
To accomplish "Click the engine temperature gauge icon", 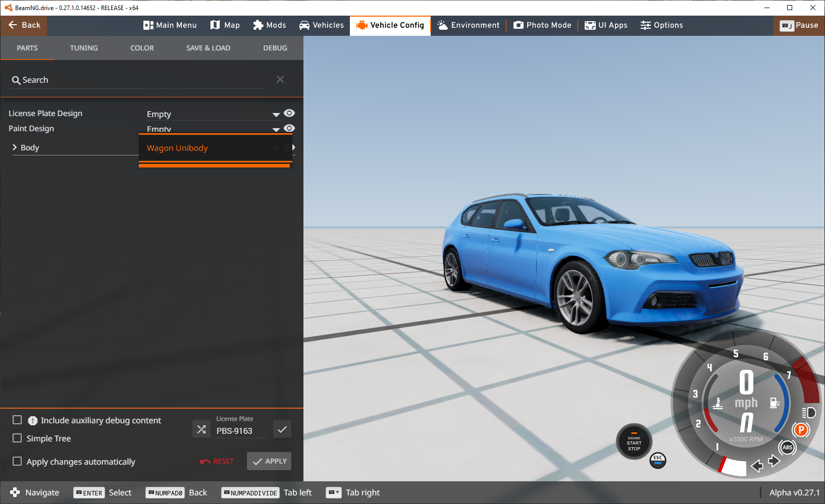I will point(718,403).
